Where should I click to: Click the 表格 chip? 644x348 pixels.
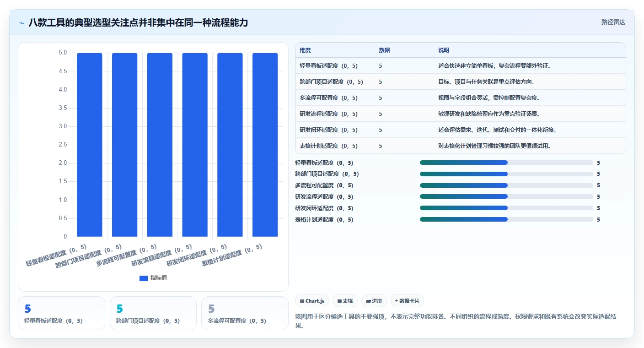click(345, 301)
